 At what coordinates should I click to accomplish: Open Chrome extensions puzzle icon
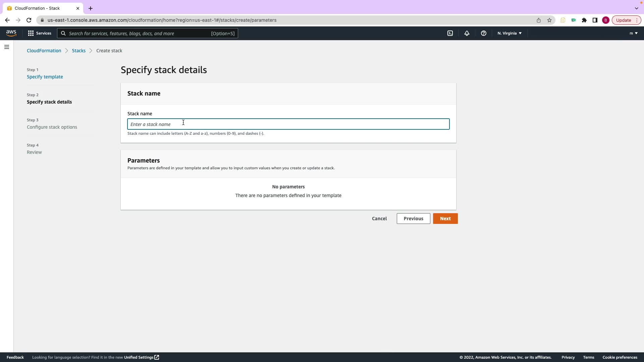click(x=584, y=20)
